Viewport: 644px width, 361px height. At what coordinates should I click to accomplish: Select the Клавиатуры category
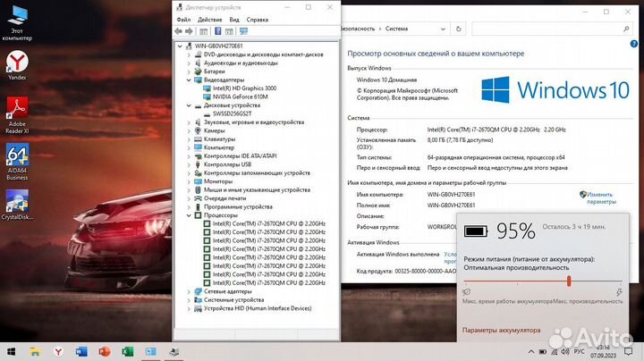click(x=219, y=139)
